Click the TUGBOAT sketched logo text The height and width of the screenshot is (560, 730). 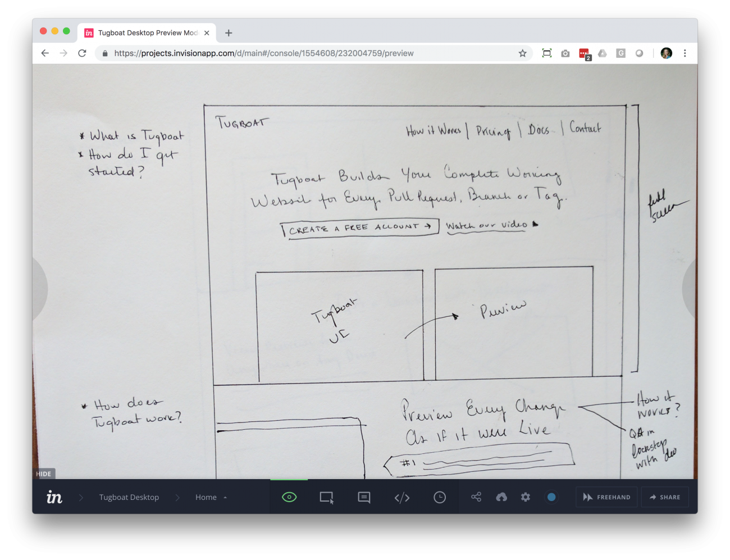click(x=242, y=122)
